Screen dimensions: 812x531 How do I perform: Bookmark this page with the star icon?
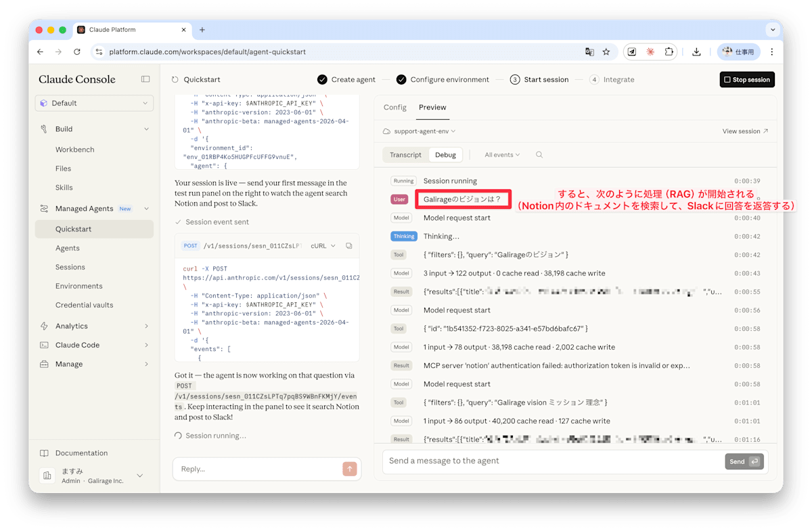[x=606, y=51]
